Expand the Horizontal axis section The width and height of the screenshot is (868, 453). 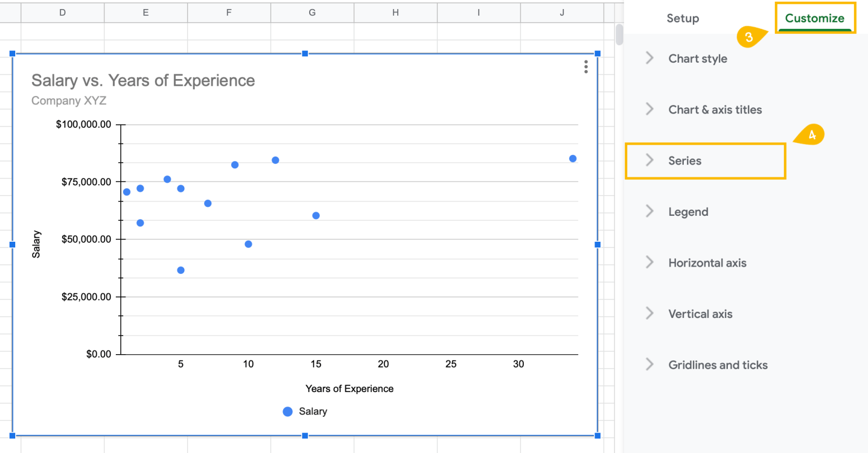(x=707, y=263)
